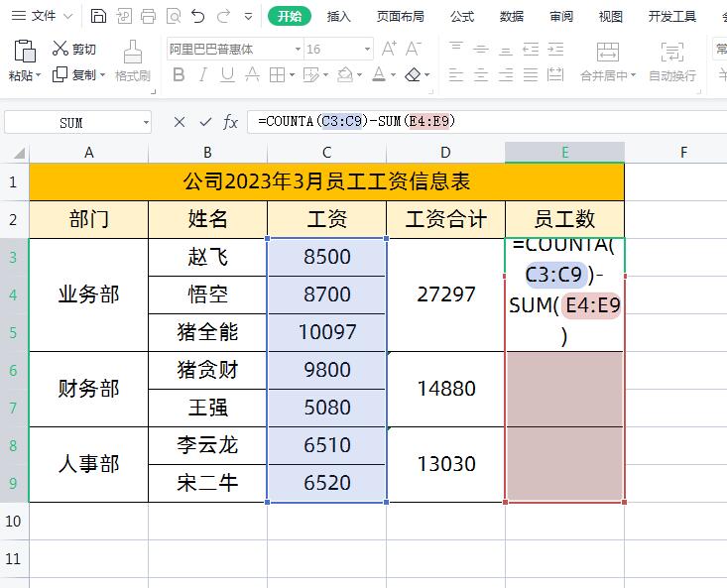The height and width of the screenshot is (588, 727).
Task: Open the File (文件) menu
Action: click(43, 16)
